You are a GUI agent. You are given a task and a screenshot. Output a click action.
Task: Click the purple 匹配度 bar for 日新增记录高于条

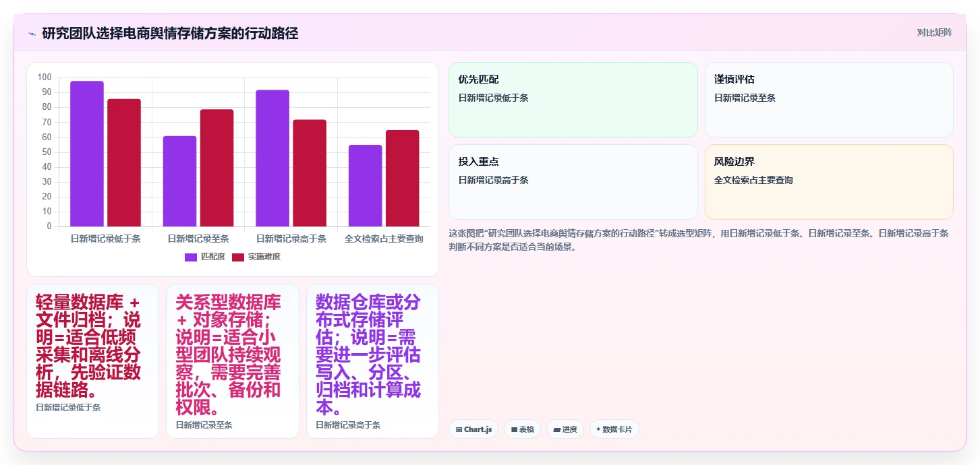point(272,158)
